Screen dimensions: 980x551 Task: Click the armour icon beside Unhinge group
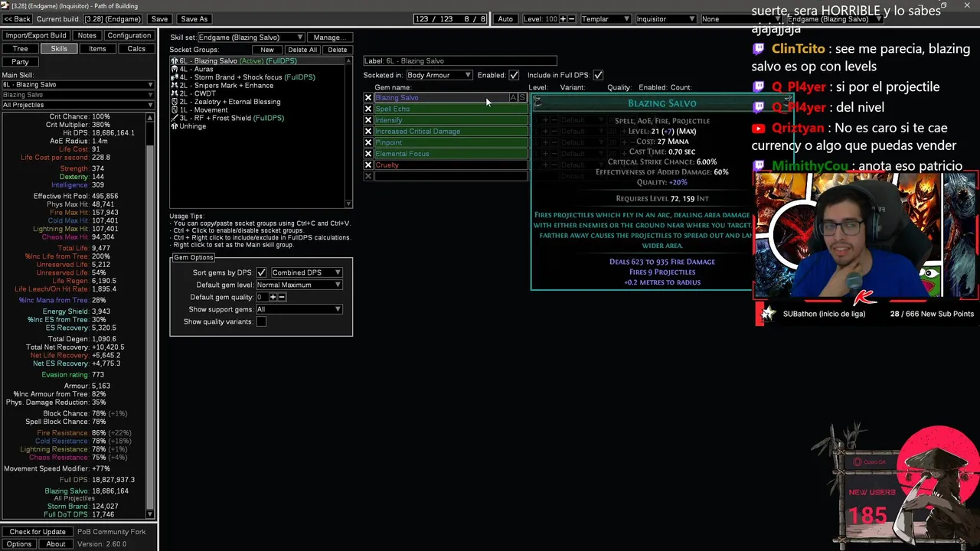click(x=175, y=126)
